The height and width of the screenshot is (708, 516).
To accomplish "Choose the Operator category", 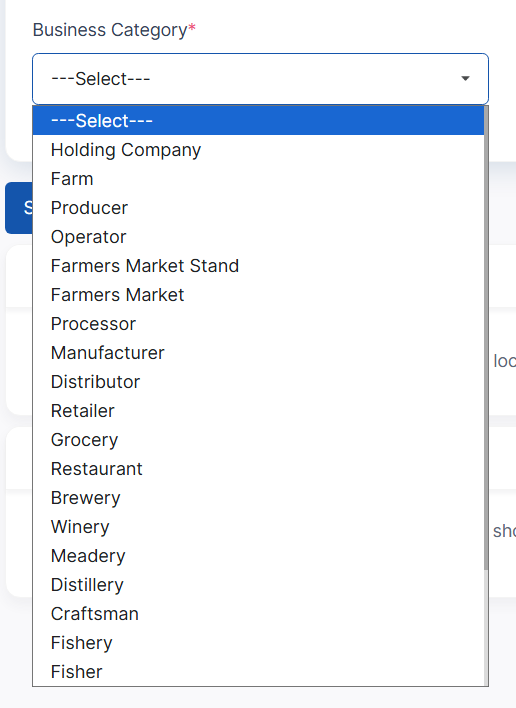I will click(258, 237).
